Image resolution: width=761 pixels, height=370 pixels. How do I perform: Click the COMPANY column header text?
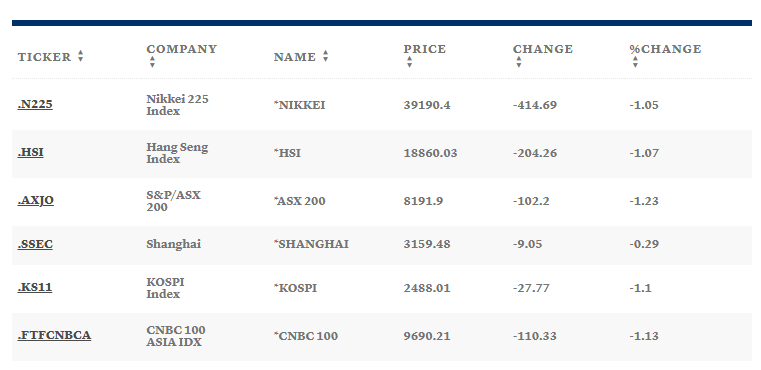[182, 49]
